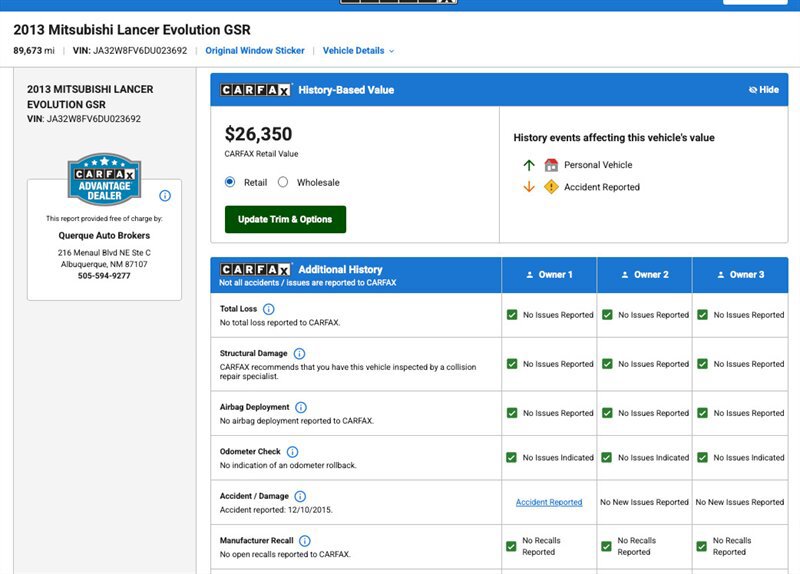
Task: Click 'Not all accidents / issues are reported' note
Action: [308, 283]
